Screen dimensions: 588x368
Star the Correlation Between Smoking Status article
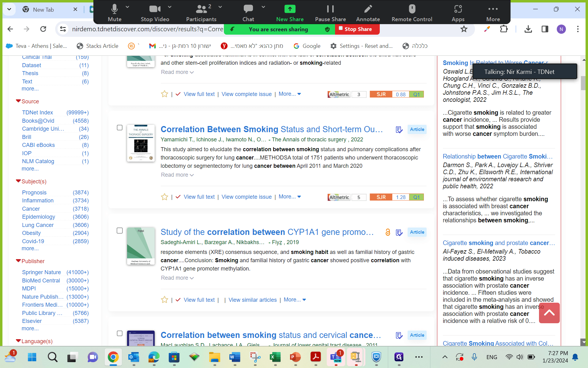(x=164, y=197)
